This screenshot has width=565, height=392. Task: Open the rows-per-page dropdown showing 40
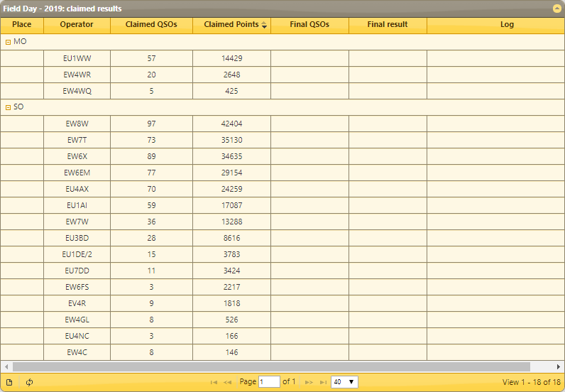[344, 382]
